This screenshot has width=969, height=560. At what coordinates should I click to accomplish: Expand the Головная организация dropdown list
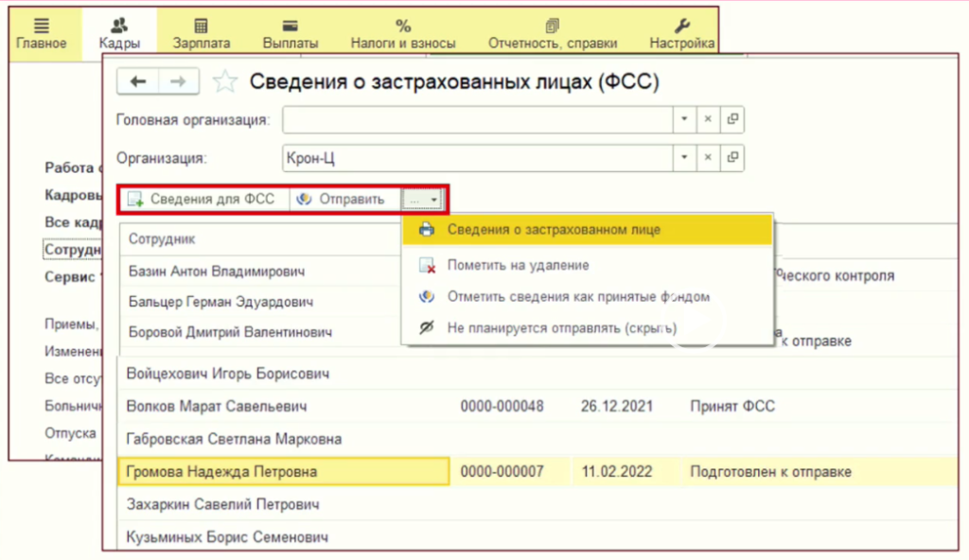[x=684, y=120]
